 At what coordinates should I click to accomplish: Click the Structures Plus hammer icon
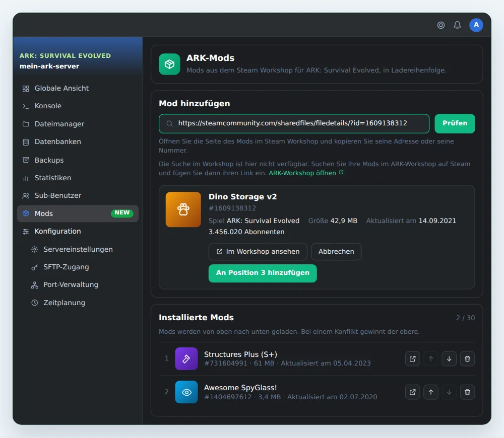186,358
